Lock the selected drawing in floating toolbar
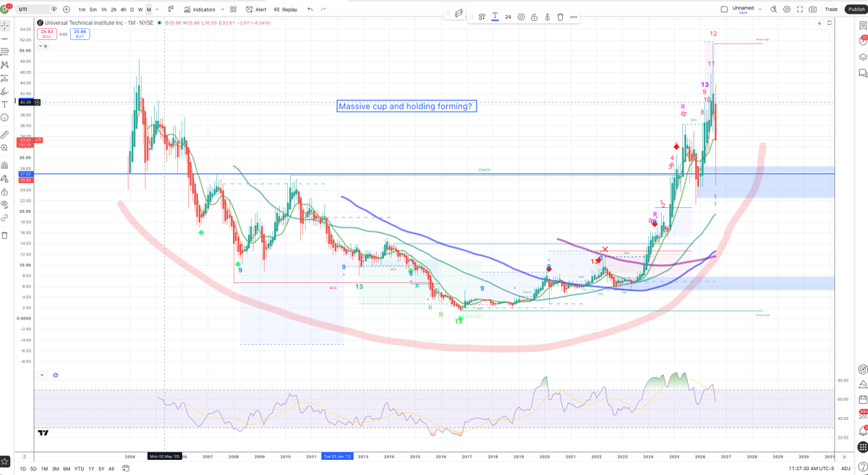868x475 pixels. click(534, 17)
